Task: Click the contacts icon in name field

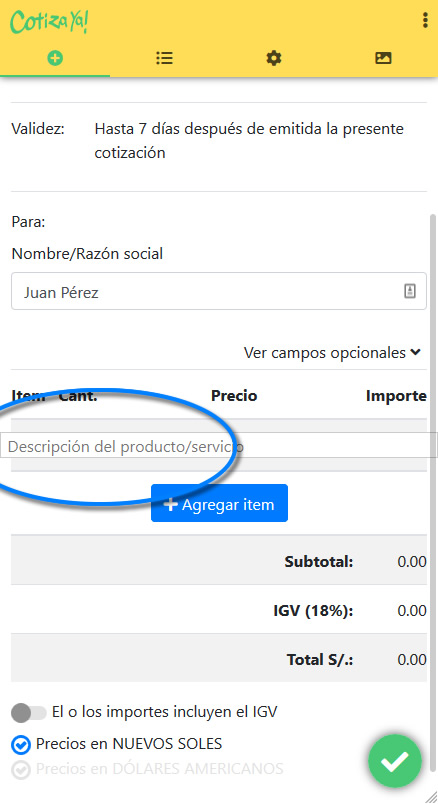Action: tap(409, 291)
